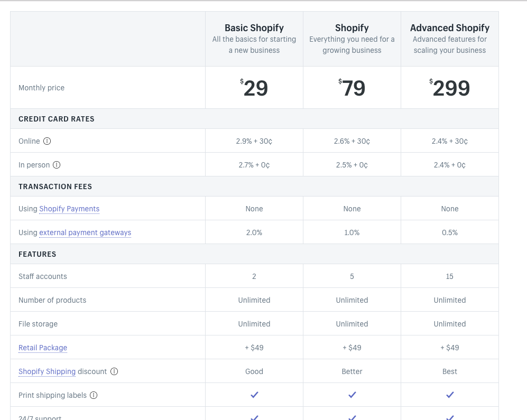
Task: Open the external payment gateways link
Action: coord(85,232)
